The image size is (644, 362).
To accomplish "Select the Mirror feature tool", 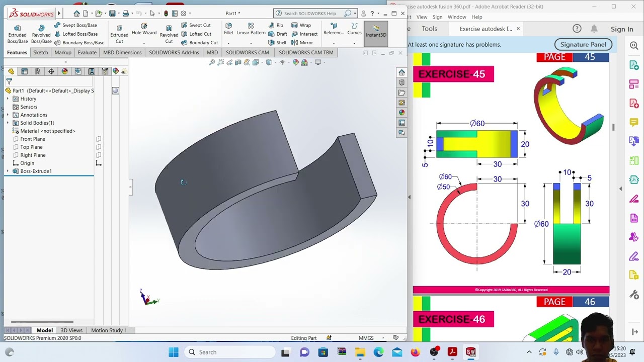I will click(302, 43).
